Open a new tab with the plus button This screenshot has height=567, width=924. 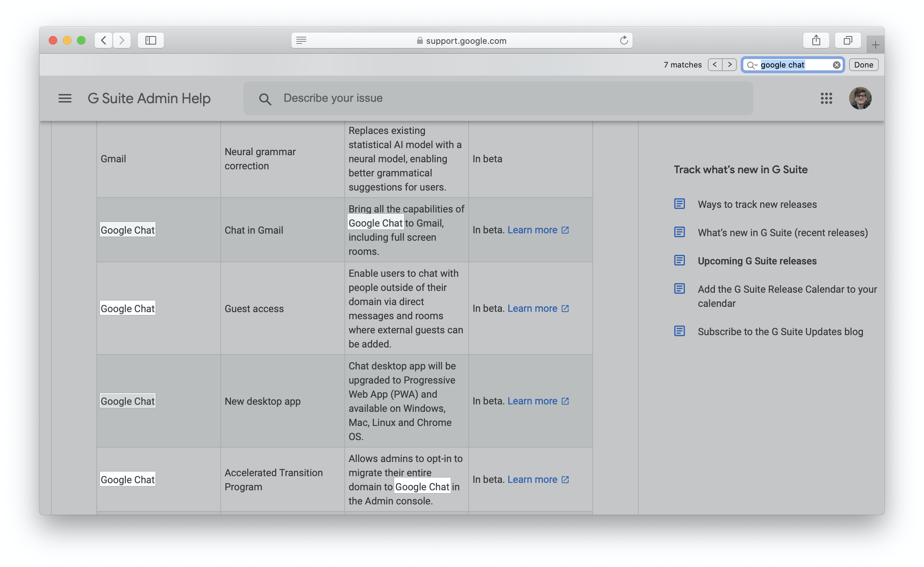click(875, 45)
